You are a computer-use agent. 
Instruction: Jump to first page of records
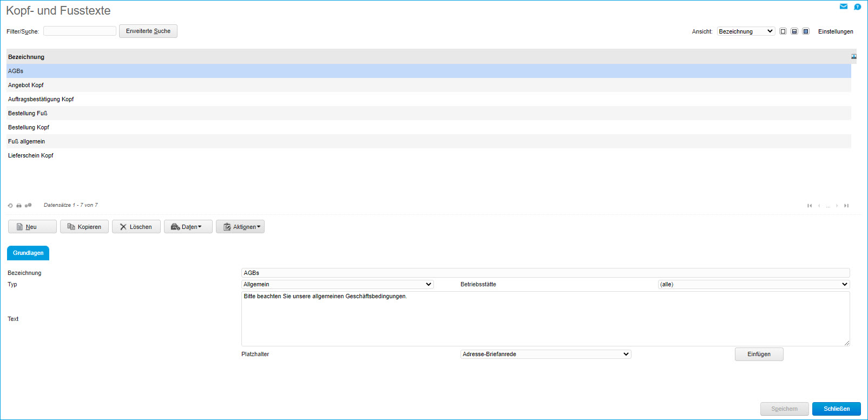pos(810,206)
